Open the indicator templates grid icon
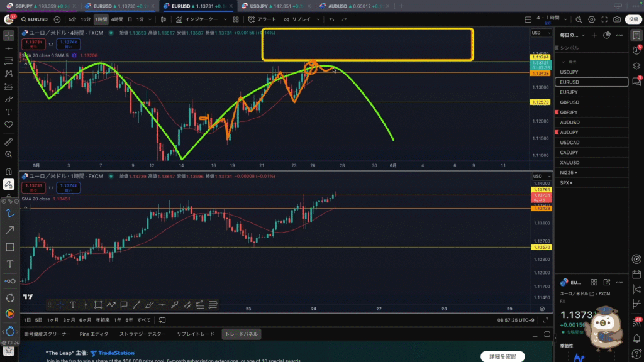 (236, 19)
